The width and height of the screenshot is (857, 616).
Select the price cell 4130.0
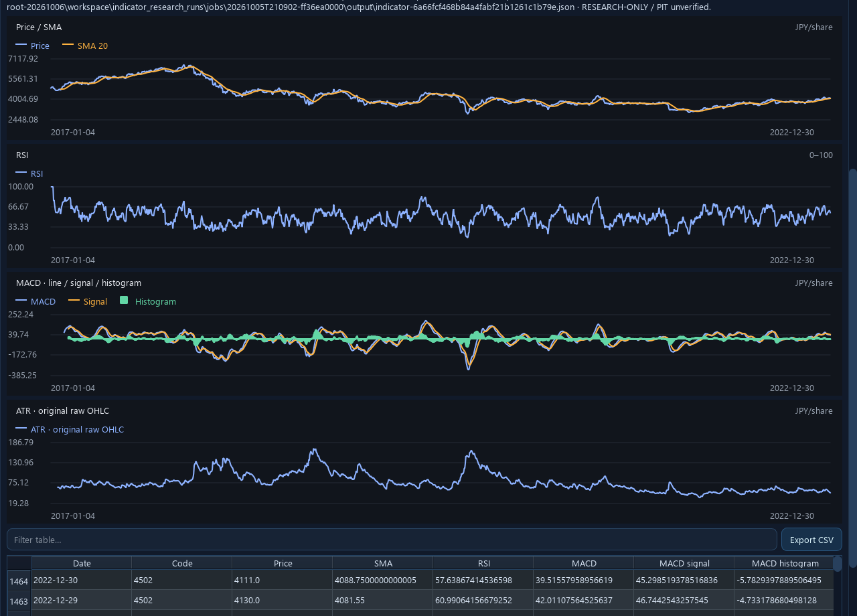pos(283,600)
